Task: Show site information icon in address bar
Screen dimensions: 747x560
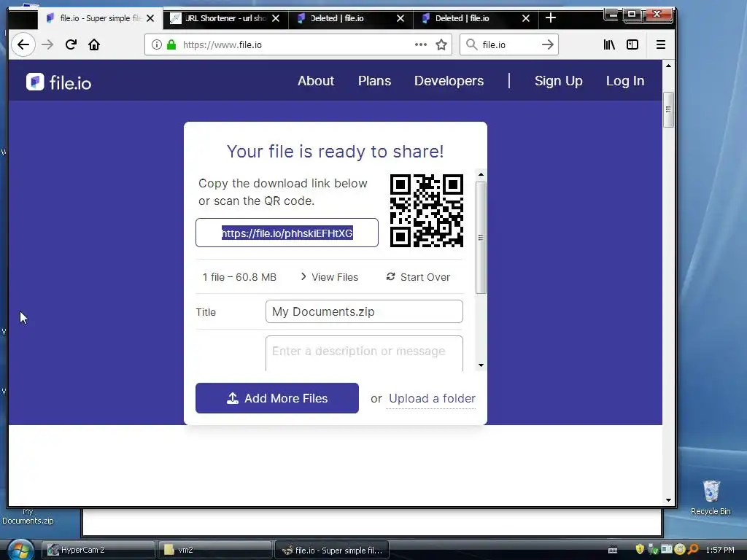Action: tap(156, 44)
